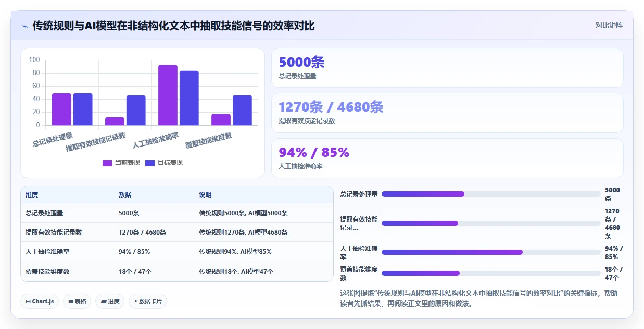Click the 进度 chip

[x=110, y=301]
